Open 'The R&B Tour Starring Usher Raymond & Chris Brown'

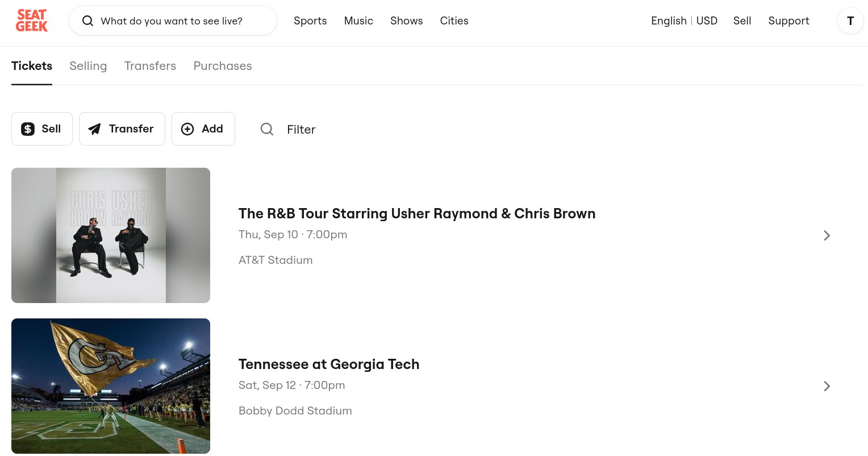(417, 214)
